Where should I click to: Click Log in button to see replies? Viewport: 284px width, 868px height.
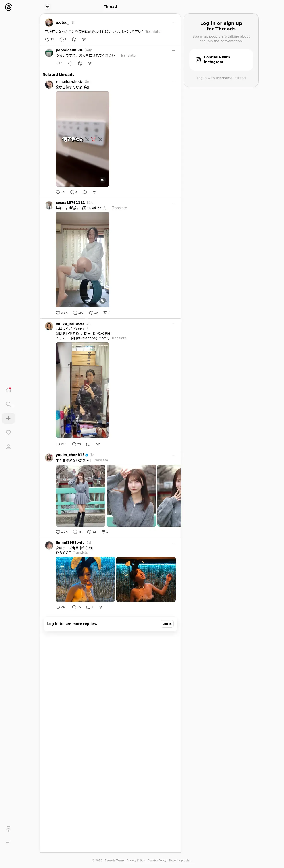pos(167,624)
